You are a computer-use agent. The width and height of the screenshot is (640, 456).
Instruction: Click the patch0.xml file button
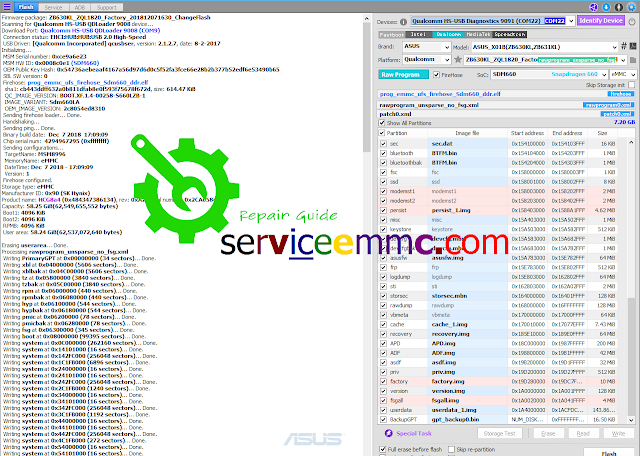tap(618, 114)
